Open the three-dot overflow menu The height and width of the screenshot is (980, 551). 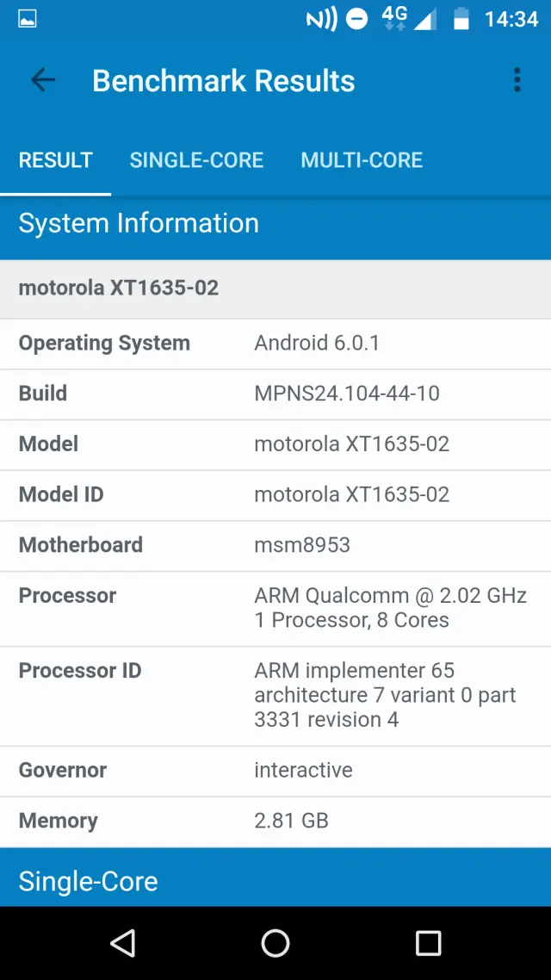517,81
